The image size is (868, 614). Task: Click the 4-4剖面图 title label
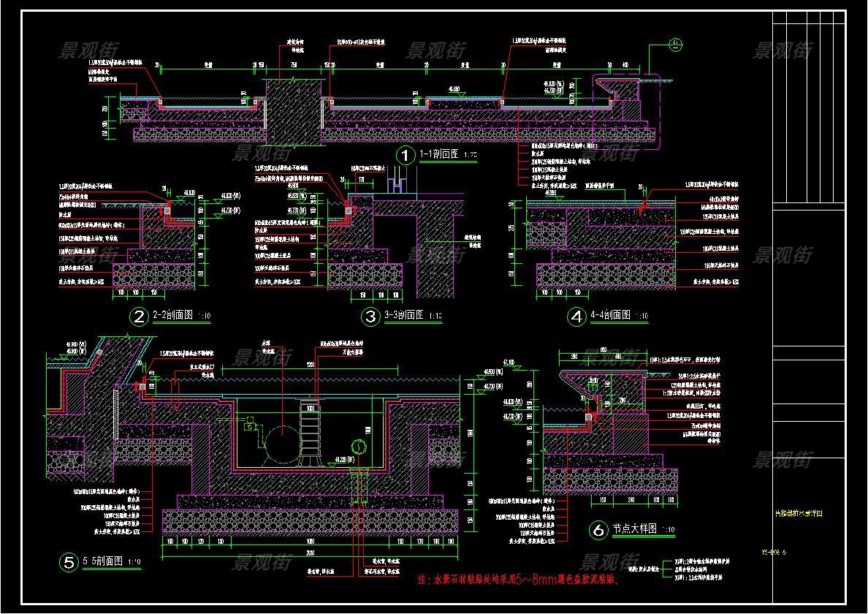click(x=610, y=316)
